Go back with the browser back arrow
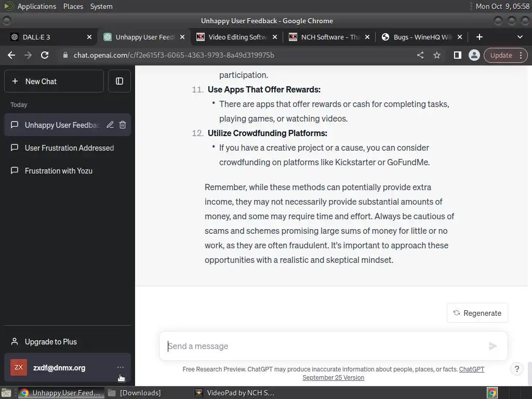Image resolution: width=532 pixels, height=399 pixels. [x=11, y=55]
